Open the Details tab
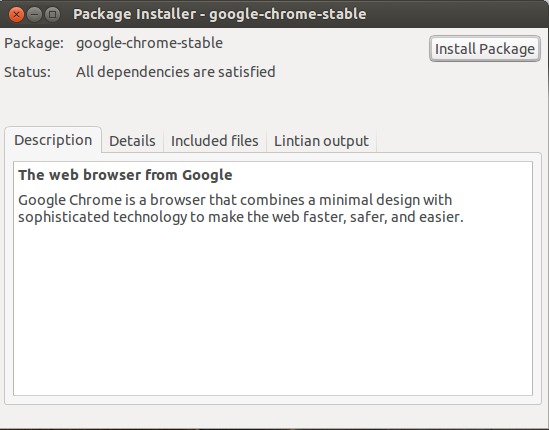This screenshot has height=430, width=549. pyautogui.click(x=132, y=141)
